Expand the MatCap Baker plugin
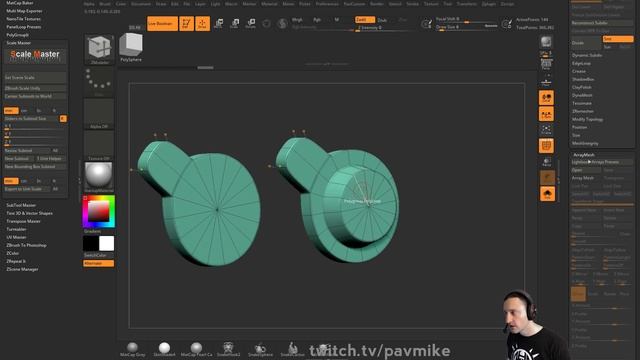This screenshot has height=360, width=640. 20,3
